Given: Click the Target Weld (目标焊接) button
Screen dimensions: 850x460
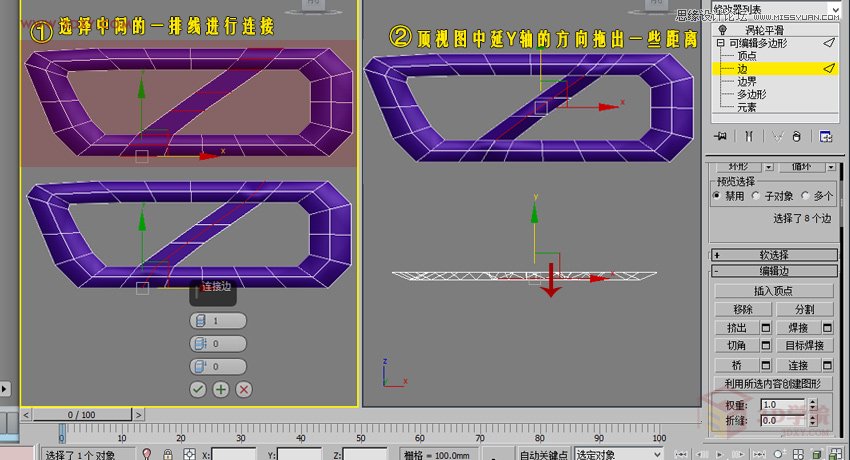Looking at the screenshot, I should [x=804, y=346].
